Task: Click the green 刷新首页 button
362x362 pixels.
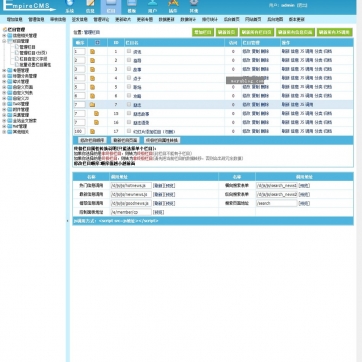Action: 227,32
